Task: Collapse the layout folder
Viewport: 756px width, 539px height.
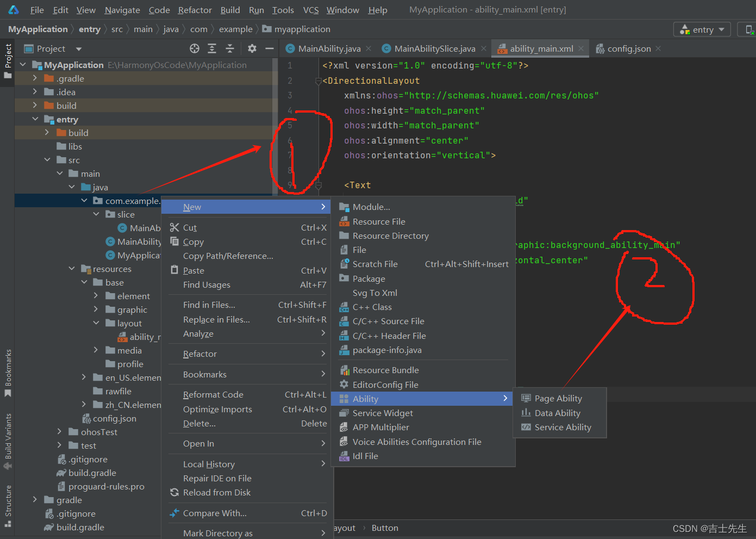Action: click(96, 323)
